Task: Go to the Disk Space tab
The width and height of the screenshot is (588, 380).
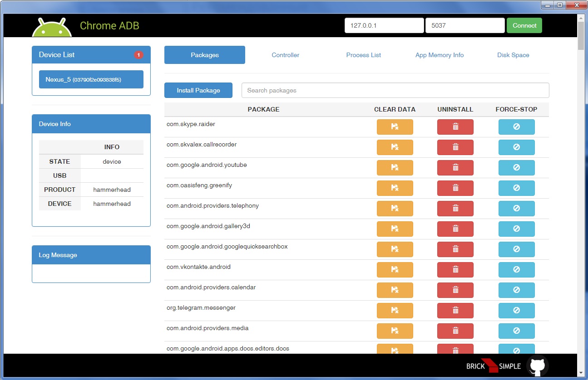Action: tap(513, 55)
